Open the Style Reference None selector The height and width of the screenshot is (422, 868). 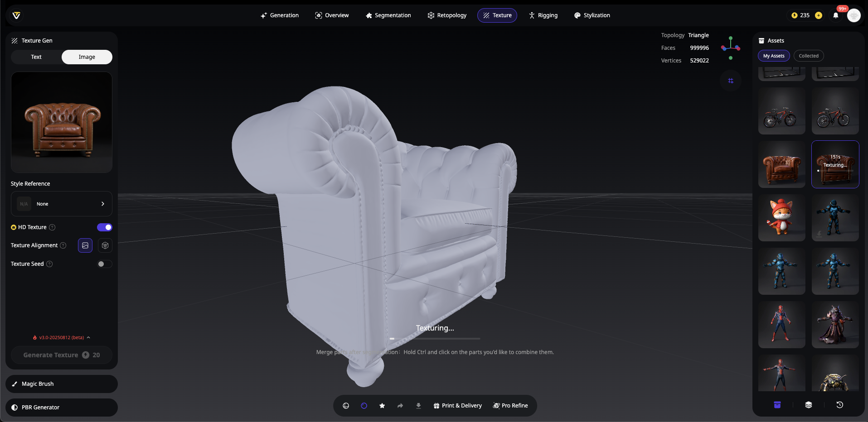pos(62,204)
